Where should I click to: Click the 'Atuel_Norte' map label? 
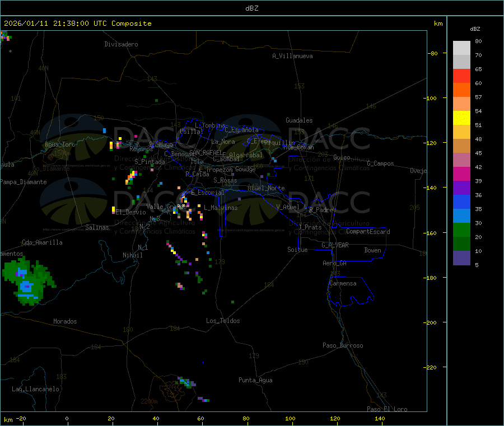point(266,188)
